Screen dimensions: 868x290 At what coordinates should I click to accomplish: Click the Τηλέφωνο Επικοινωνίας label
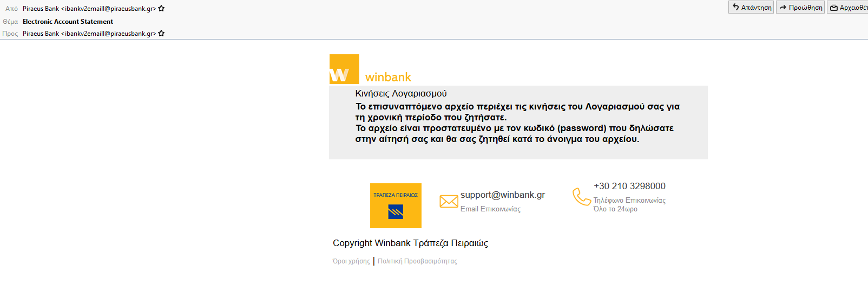[x=629, y=201]
